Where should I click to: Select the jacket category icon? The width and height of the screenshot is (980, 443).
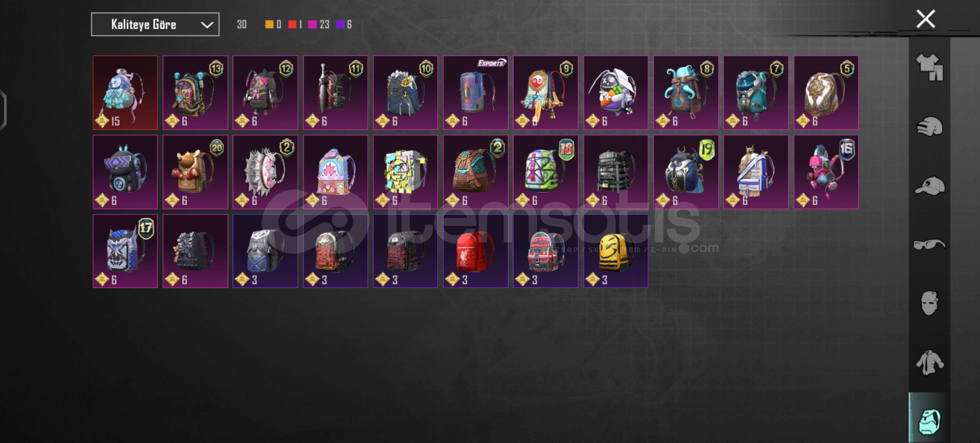[x=930, y=363]
